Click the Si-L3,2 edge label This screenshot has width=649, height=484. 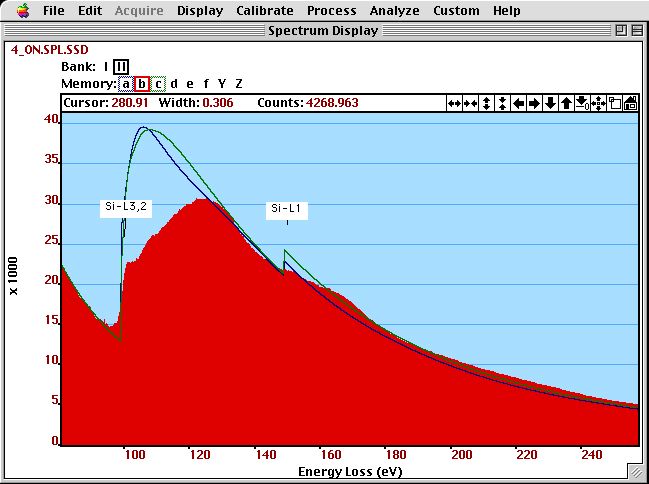click(x=125, y=208)
